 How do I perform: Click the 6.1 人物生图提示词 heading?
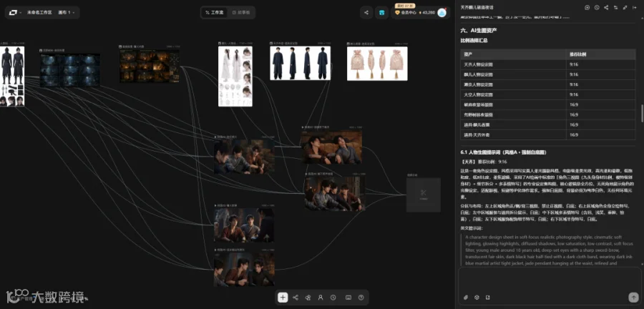(503, 152)
